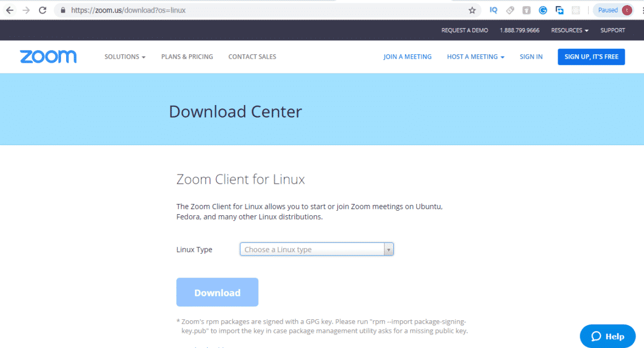Click the Zoom Client for Linux heading
The width and height of the screenshot is (644, 348).
coord(241,180)
